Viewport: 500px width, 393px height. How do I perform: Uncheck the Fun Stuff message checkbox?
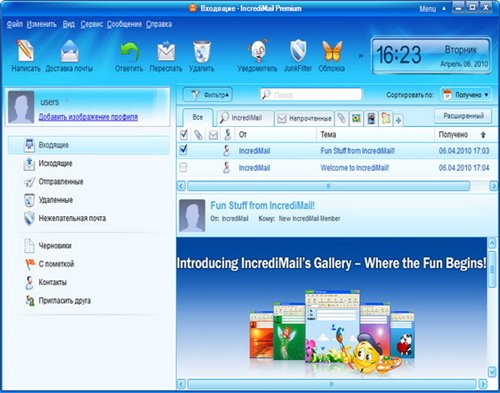pos(183,150)
